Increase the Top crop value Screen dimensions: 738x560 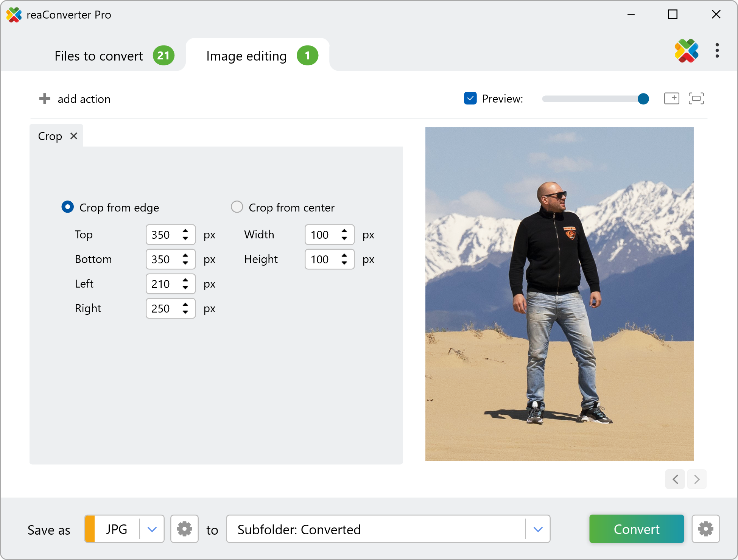coord(185,231)
